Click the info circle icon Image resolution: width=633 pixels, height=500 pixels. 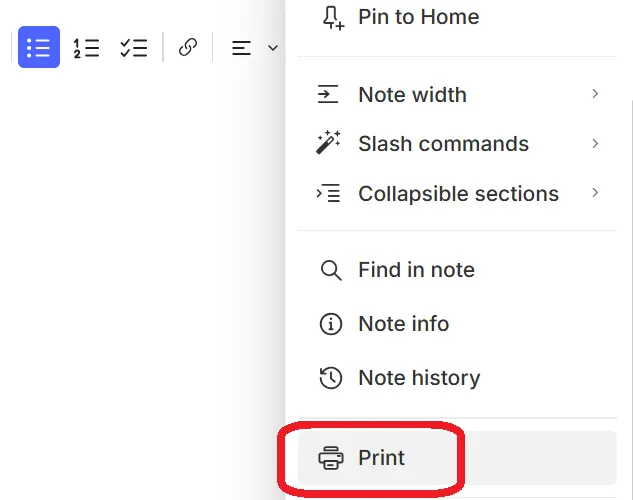[331, 324]
